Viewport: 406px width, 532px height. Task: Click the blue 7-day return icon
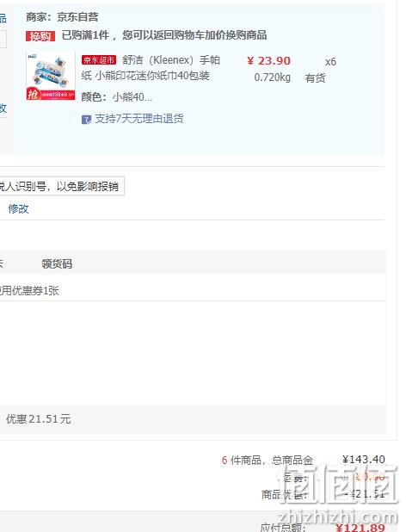tap(86, 120)
